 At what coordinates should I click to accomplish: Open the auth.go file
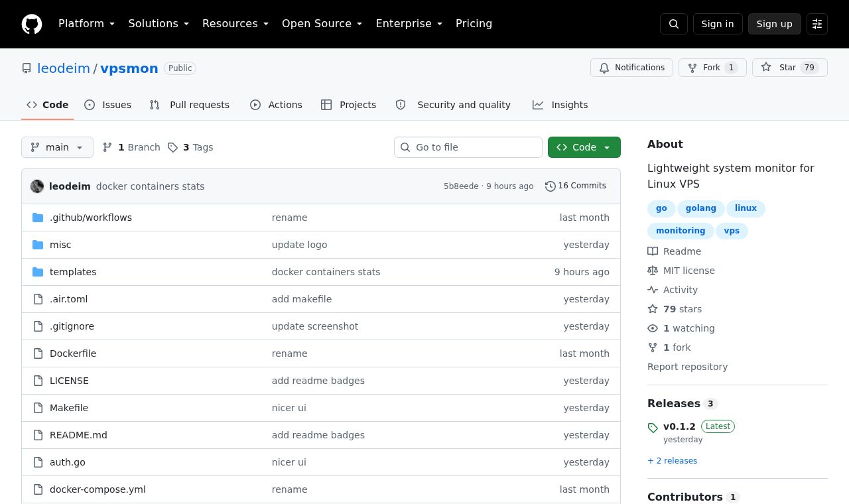click(68, 462)
